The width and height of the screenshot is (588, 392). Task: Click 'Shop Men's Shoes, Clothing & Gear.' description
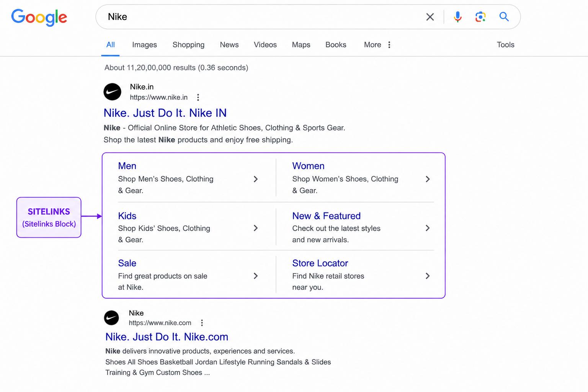click(166, 185)
